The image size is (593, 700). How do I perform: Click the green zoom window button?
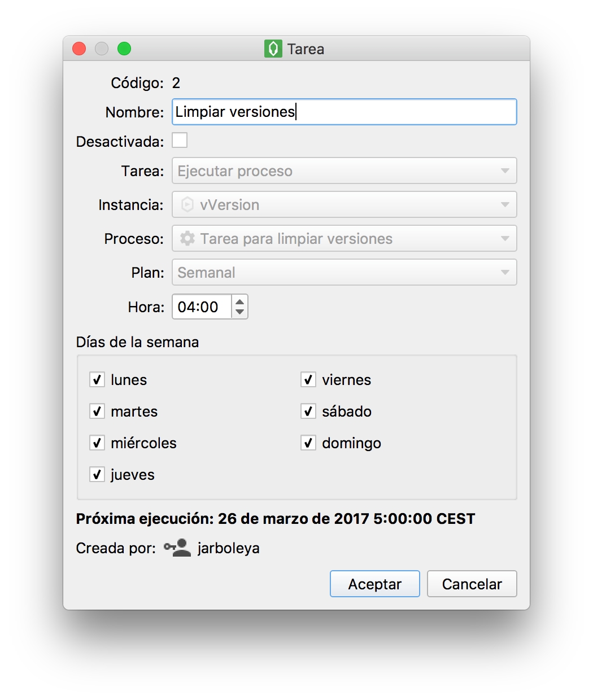(x=124, y=49)
